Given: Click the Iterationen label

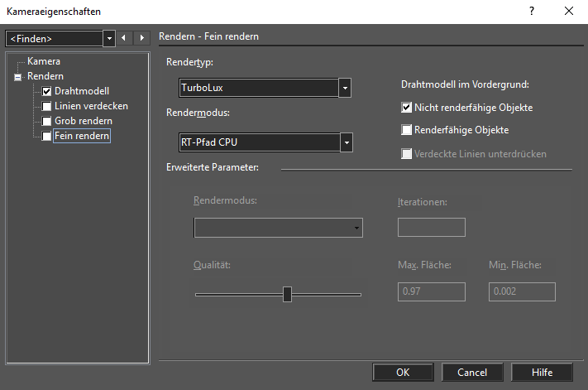Looking at the screenshot, I should coord(423,202).
